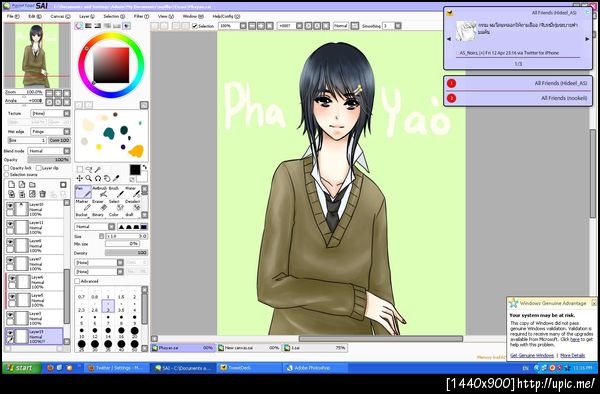Create a new layer folder
The width and height of the screenshot is (600, 394).
click(x=32, y=184)
